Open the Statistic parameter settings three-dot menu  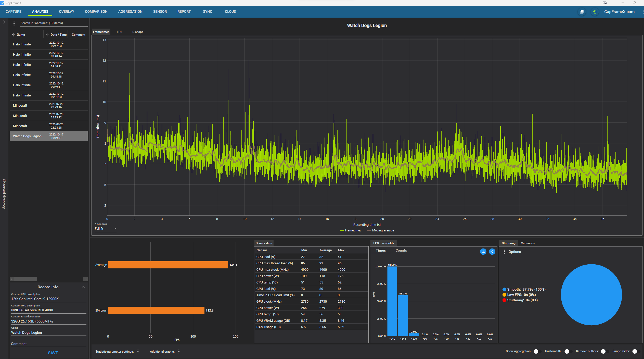(x=138, y=351)
